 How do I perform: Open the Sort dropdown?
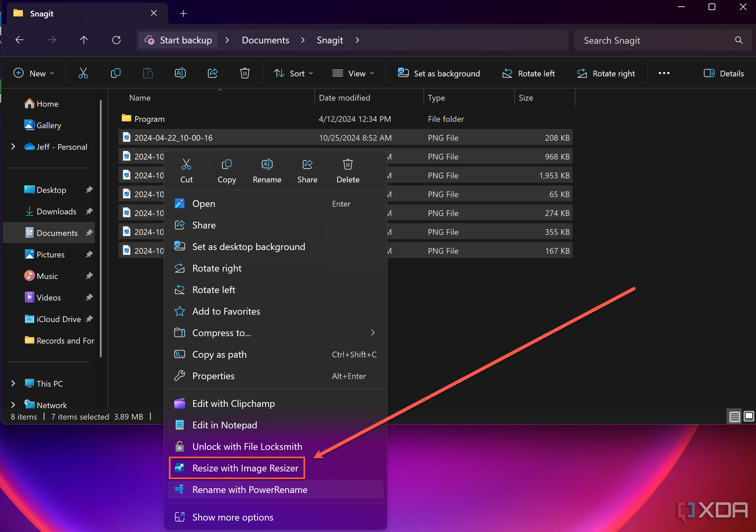pyautogui.click(x=293, y=73)
